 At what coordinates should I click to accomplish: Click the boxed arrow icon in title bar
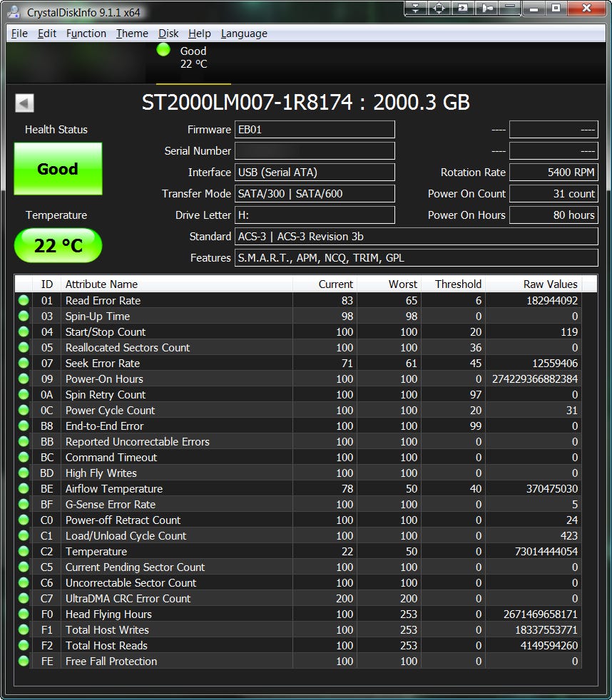[x=464, y=9]
